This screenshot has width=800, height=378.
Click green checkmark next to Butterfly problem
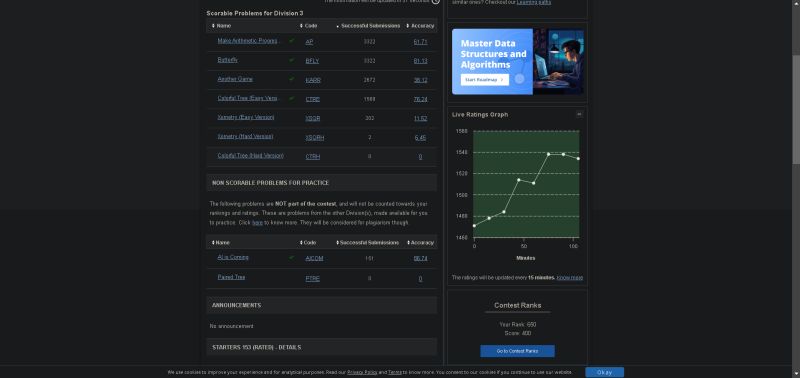click(291, 60)
